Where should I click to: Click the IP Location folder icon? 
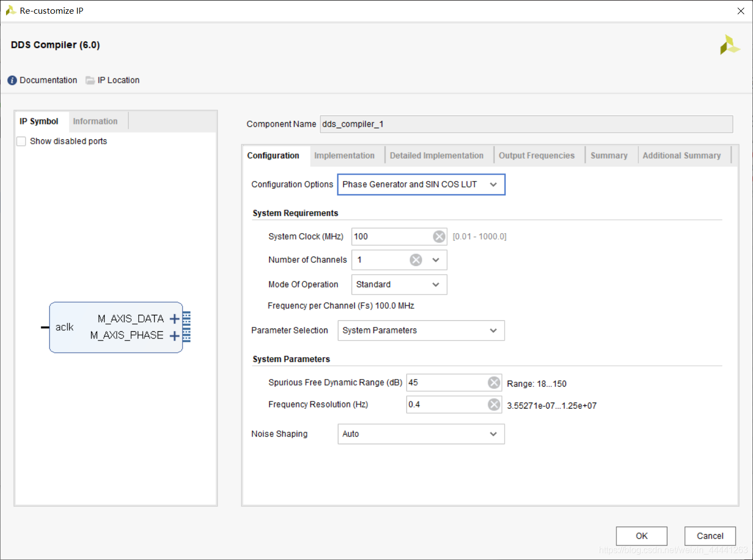[x=90, y=81]
